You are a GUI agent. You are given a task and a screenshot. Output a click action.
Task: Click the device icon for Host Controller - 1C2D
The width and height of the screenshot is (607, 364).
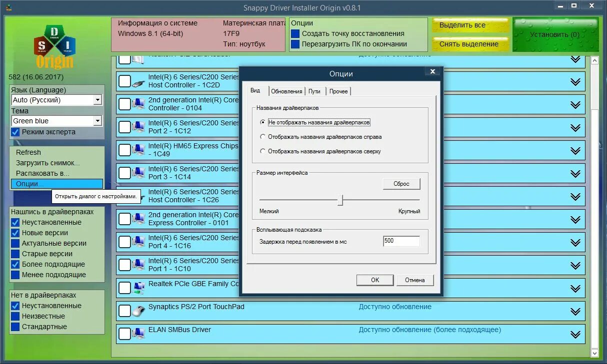pos(138,81)
